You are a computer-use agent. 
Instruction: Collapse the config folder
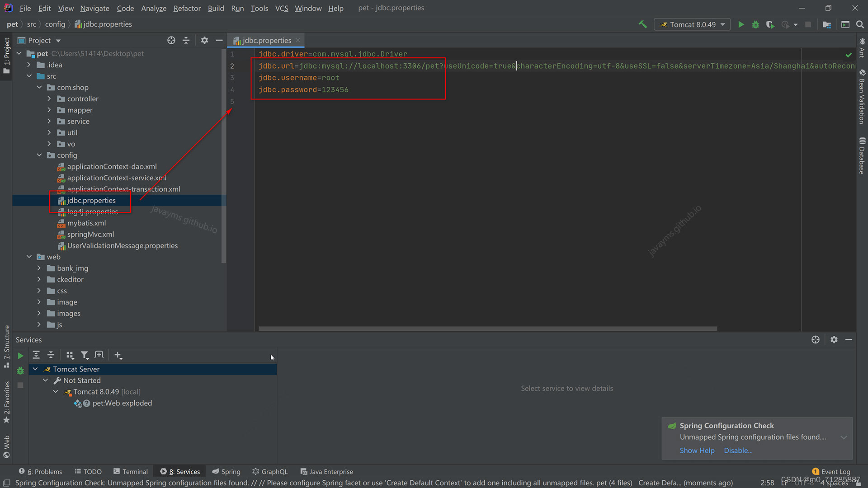pyautogui.click(x=39, y=155)
